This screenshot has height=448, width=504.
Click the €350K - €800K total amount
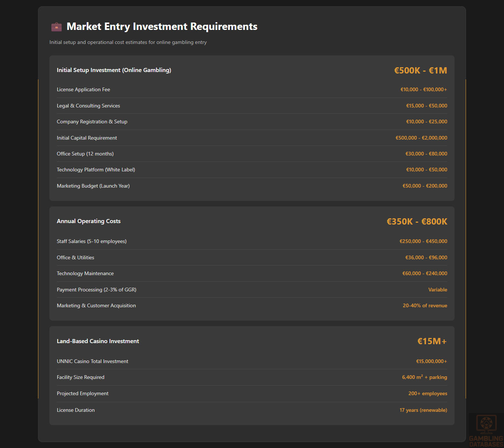[x=417, y=222]
